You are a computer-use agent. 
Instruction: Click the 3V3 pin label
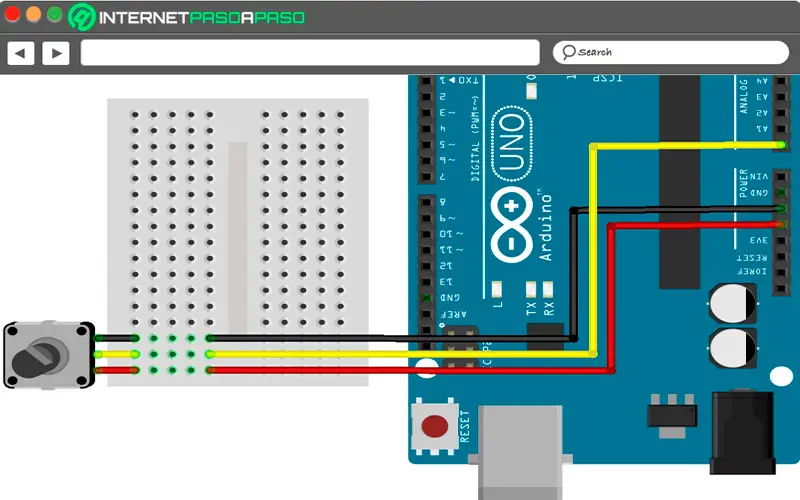click(x=759, y=240)
